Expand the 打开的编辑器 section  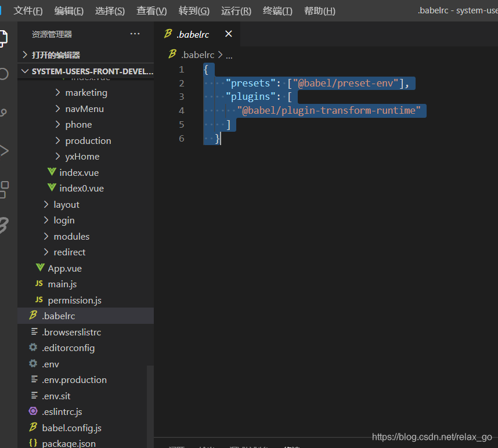pos(25,55)
